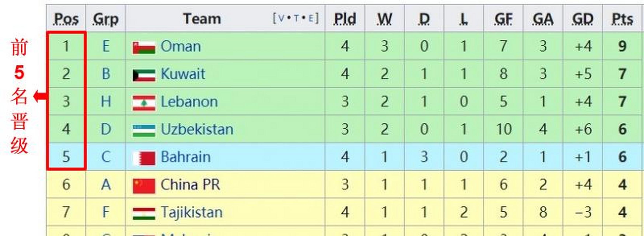The width and height of the screenshot is (644, 236).
Task: Open the Kuwait team link
Action: coord(183,74)
